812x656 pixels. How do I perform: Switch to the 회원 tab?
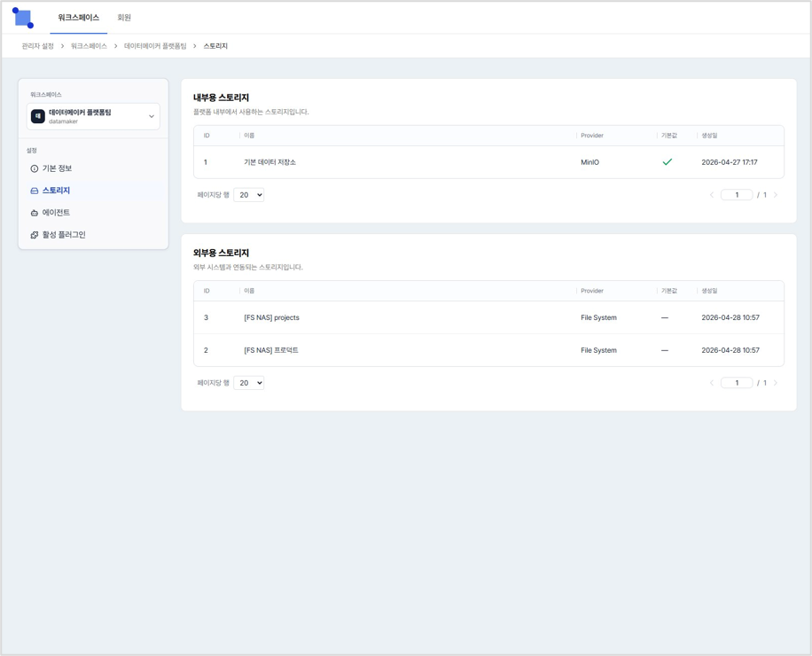[124, 18]
